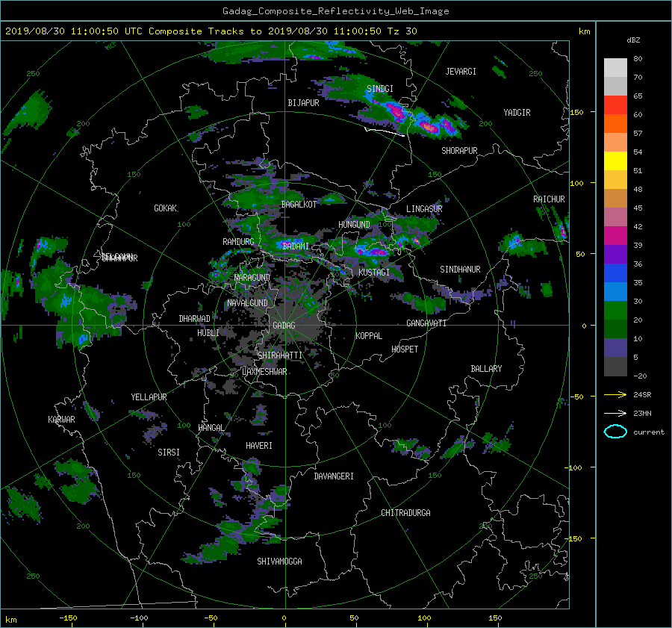Click the DHARWAD city label
Viewport: 672px width, 628px height.
195,319
